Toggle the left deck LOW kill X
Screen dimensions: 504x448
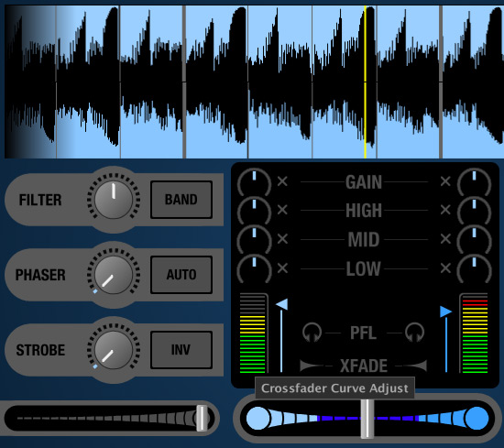(282, 268)
